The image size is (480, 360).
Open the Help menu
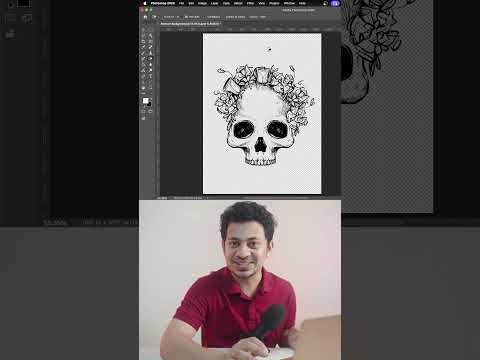(x=302, y=3)
